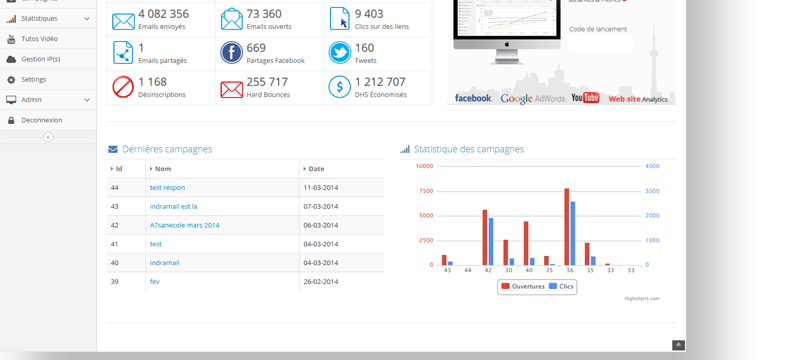Click the Emails ouverts open-envelope icon
This screenshot has width=791, height=360.
click(x=232, y=19)
